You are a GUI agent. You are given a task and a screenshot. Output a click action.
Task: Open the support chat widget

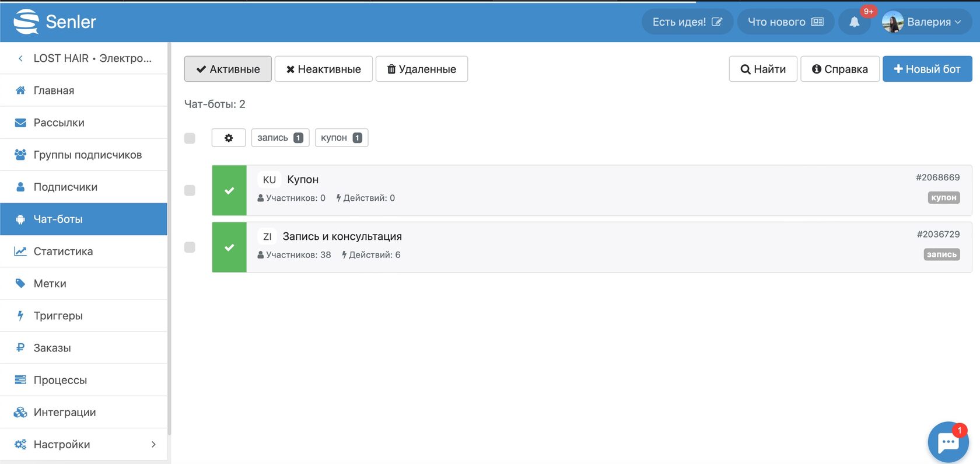tap(948, 442)
